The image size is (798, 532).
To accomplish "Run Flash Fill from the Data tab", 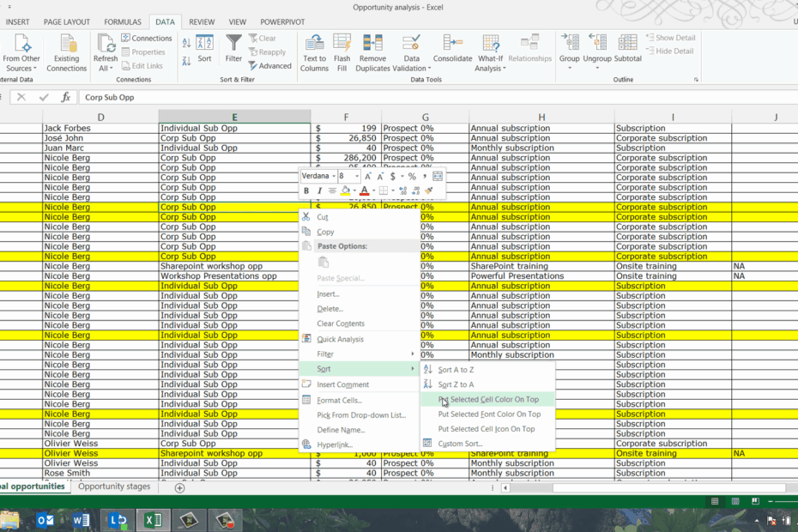I will coord(342,53).
